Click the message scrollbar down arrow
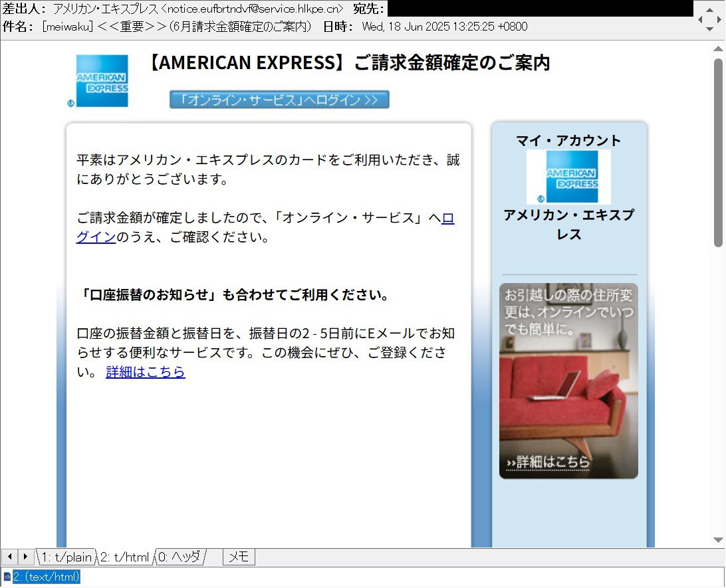Viewport: 726px width, 588px height. pyautogui.click(x=718, y=540)
